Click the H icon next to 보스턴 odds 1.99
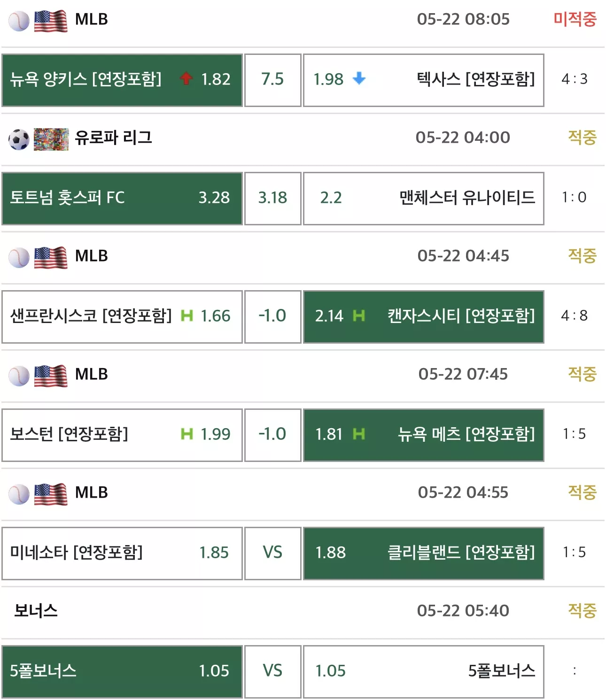This screenshot has height=700, width=606. [x=187, y=434]
